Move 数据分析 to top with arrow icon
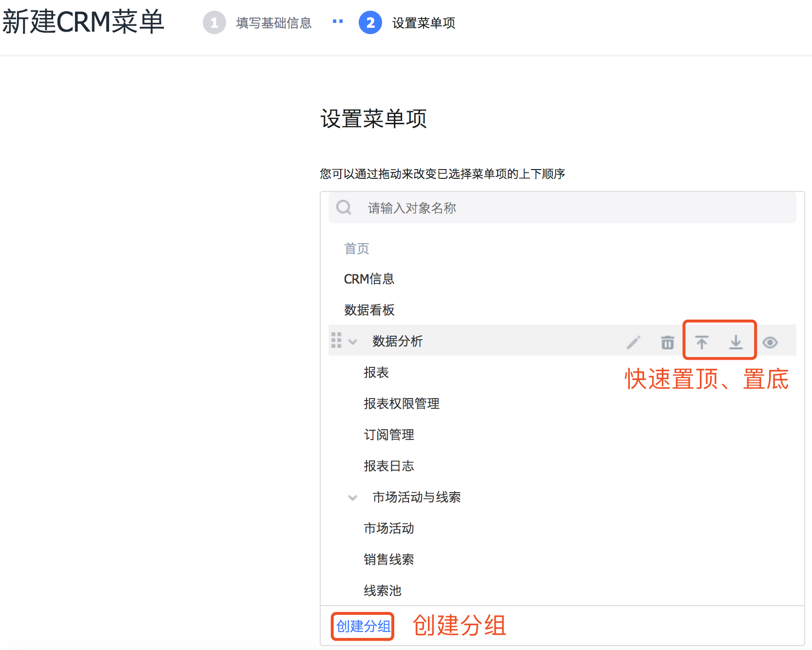The height and width of the screenshot is (650, 812). [701, 343]
